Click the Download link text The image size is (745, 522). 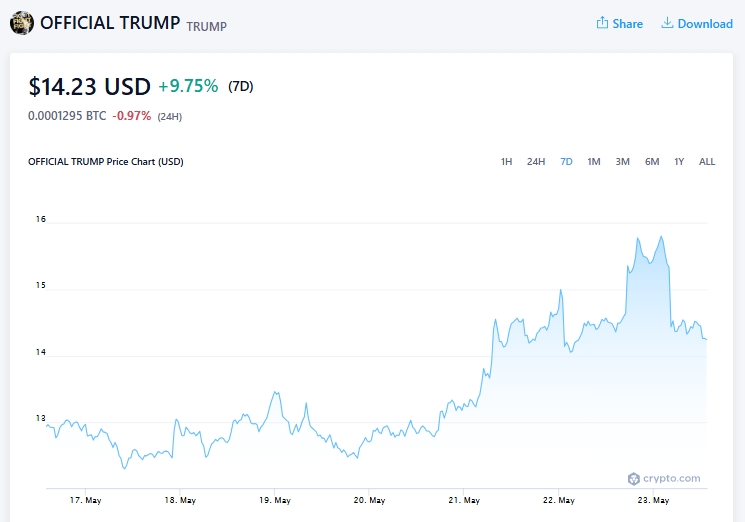pyautogui.click(x=705, y=24)
